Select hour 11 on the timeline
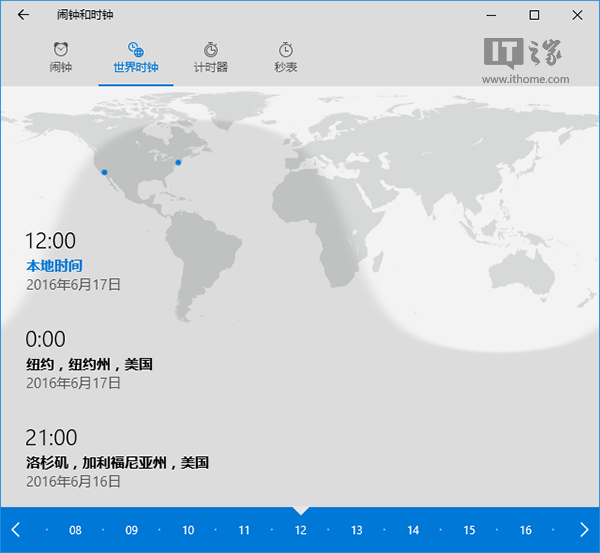The width and height of the screenshot is (600, 553). [244, 530]
